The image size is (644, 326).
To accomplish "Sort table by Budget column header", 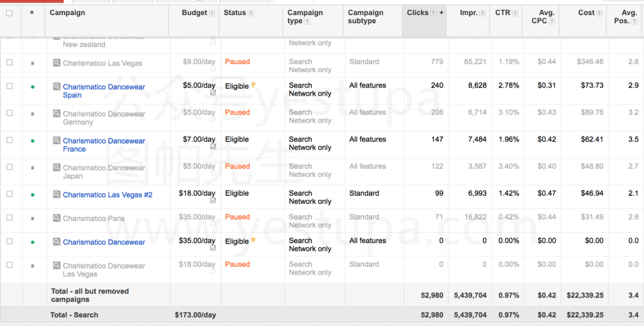I will (194, 13).
